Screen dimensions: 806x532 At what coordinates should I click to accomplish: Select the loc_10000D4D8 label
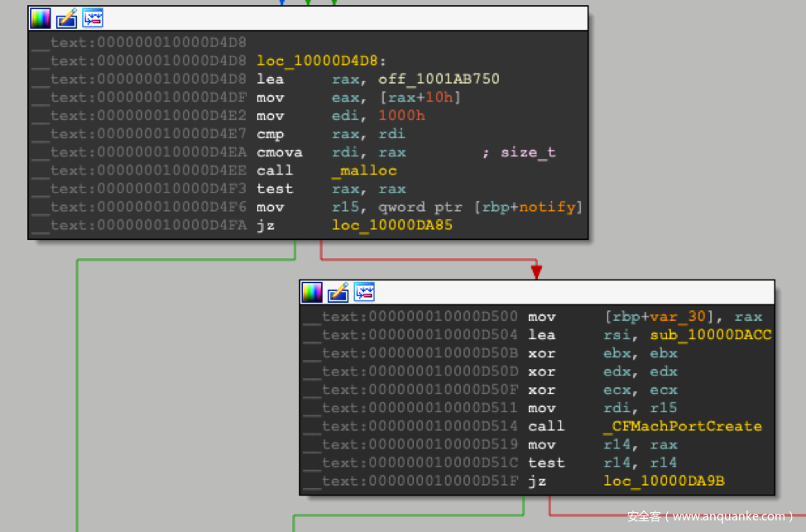[x=319, y=61]
